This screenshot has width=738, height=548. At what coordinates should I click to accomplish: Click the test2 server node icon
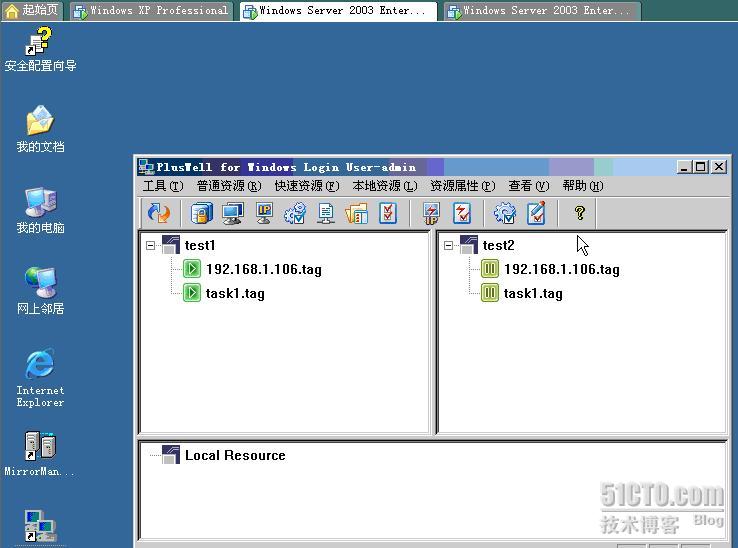point(469,245)
